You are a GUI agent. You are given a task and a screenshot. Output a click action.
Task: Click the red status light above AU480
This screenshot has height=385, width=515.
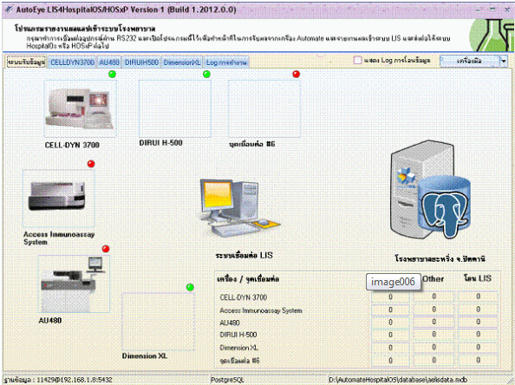coord(106,249)
